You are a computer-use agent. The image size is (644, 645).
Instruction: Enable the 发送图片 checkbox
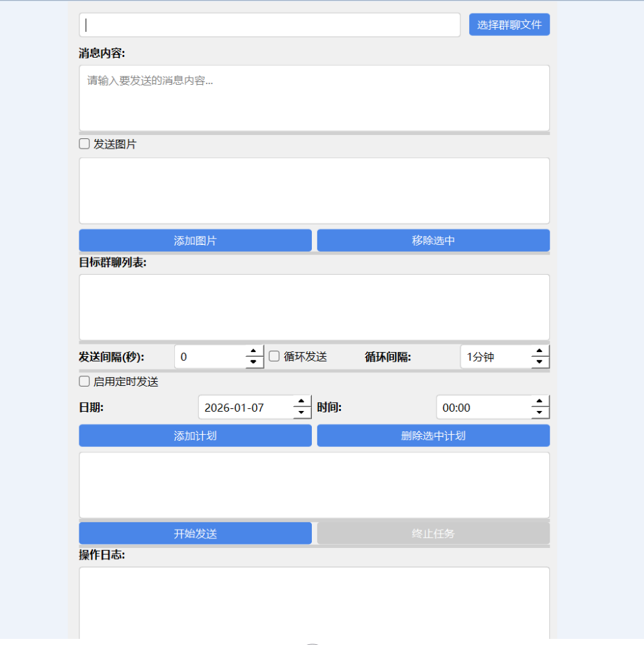click(x=85, y=144)
